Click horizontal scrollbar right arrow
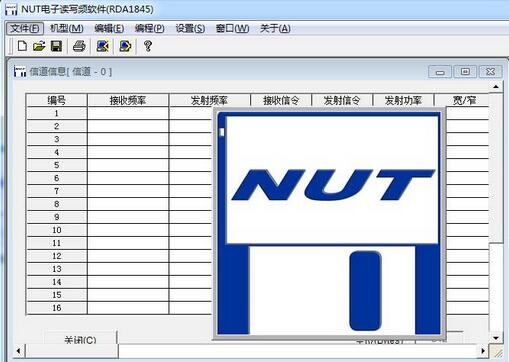The width and height of the screenshot is (509, 362). 483,351
